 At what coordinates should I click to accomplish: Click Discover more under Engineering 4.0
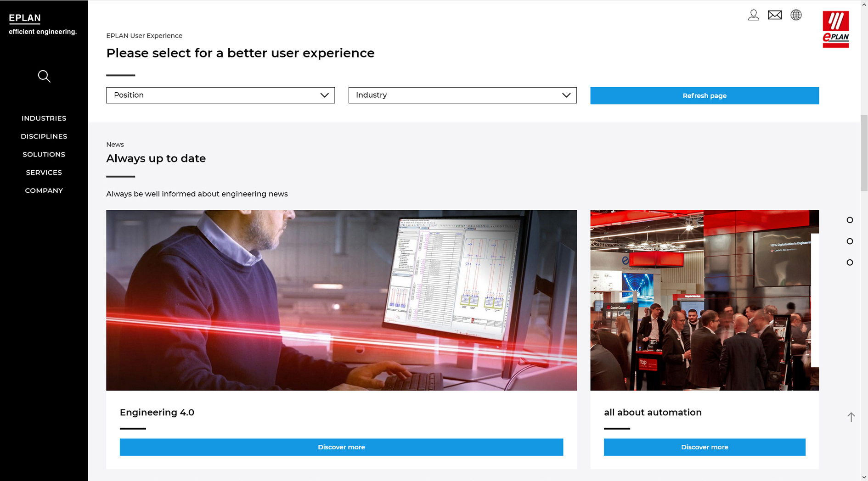(341, 447)
